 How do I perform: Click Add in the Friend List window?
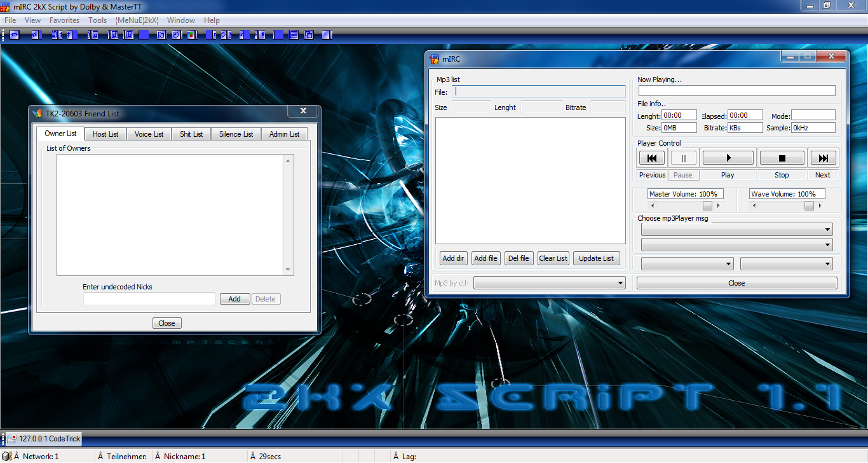coord(234,299)
